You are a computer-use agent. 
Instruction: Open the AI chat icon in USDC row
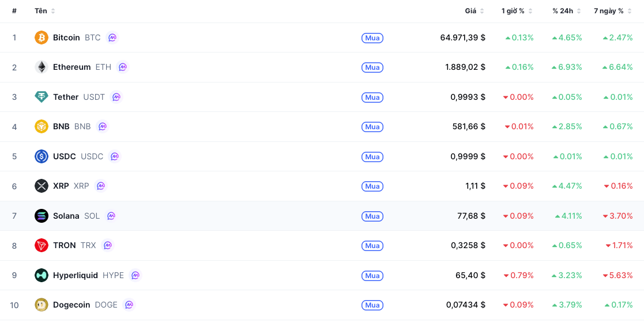click(x=115, y=156)
